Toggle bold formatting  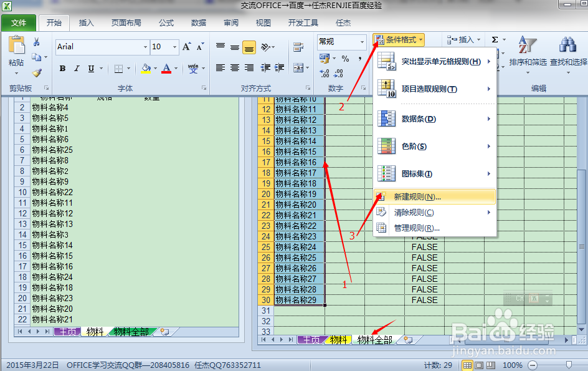[63, 69]
